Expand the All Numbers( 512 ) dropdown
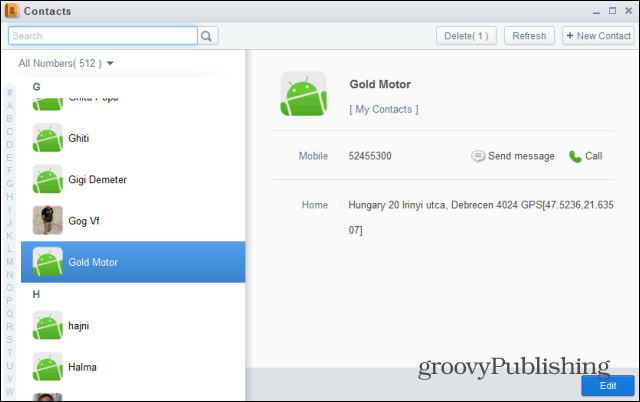Image resolution: width=640 pixels, height=402 pixels. click(x=66, y=63)
